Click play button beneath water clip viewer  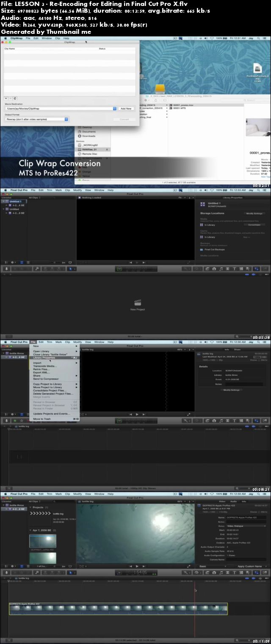pyautogui.click(x=137, y=566)
